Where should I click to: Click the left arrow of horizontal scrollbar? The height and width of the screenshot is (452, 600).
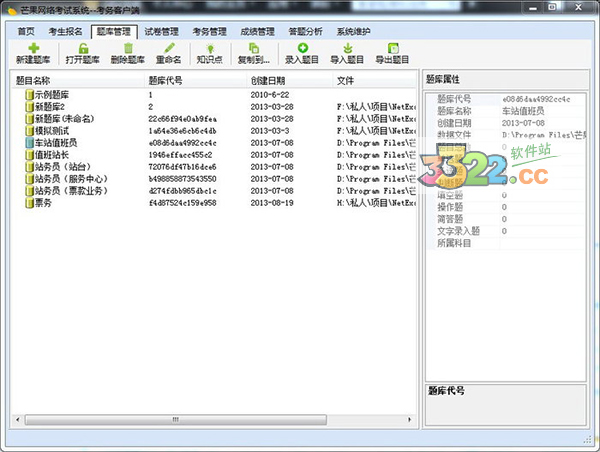(18, 420)
